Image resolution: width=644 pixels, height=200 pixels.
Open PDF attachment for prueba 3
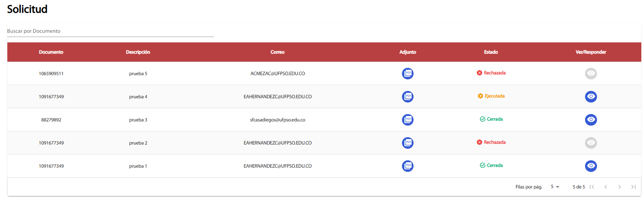pos(407,119)
